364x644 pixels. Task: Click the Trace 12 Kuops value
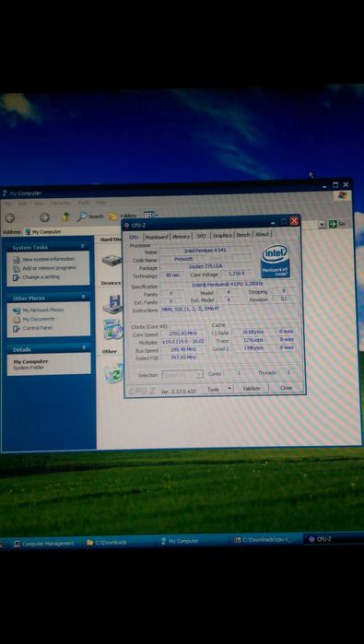click(x=252, y=340)
